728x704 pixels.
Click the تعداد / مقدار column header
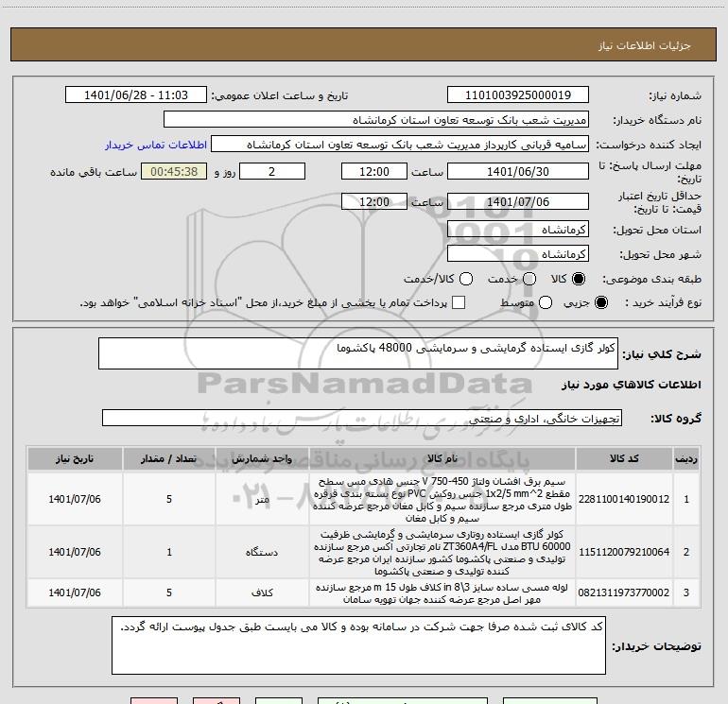(169, 458)
